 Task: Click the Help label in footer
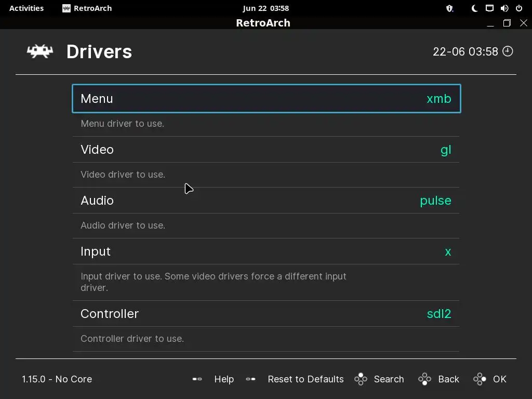click(224, 379)
